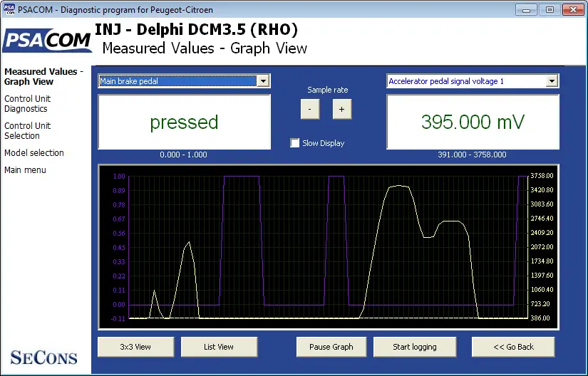588x376 pixels.
Task: Click the Go Back button
Action: [513, 347]
